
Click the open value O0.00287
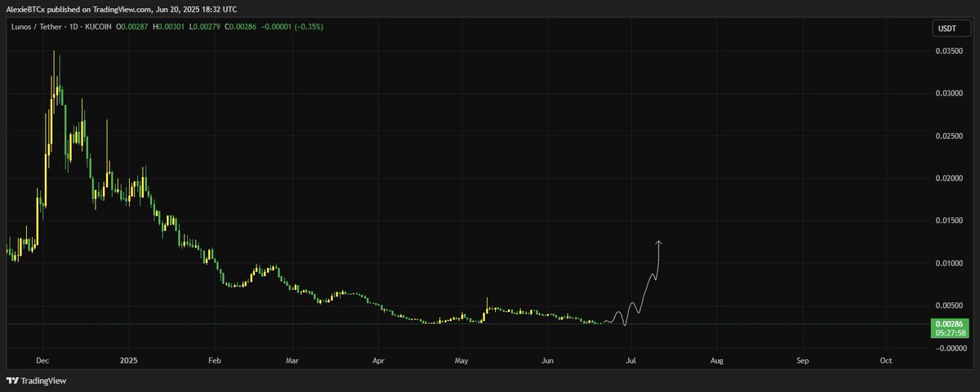pos(132,26)
